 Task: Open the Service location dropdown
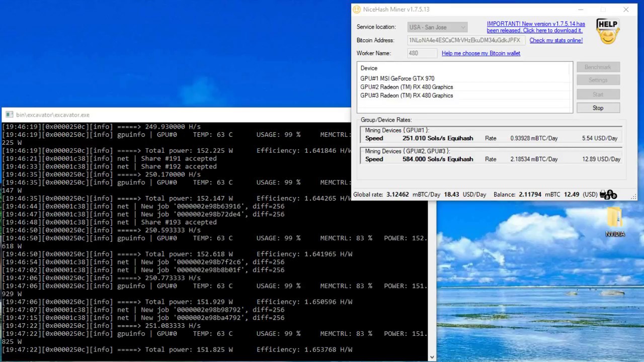pos(437,27)
